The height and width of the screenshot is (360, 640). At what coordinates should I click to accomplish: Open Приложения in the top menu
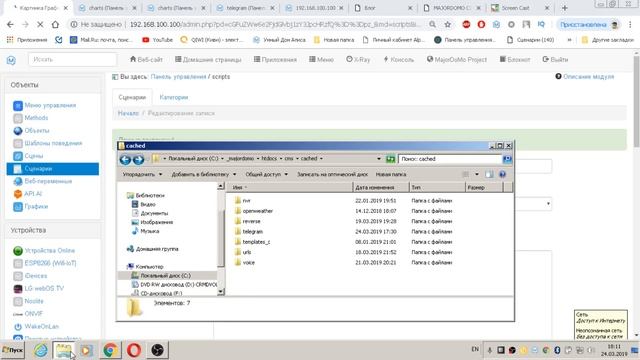[x=275, y=60]
